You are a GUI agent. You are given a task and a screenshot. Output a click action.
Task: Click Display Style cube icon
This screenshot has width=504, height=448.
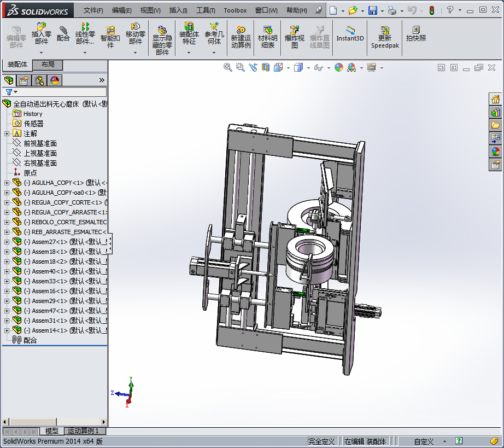(x=298, y=67)
